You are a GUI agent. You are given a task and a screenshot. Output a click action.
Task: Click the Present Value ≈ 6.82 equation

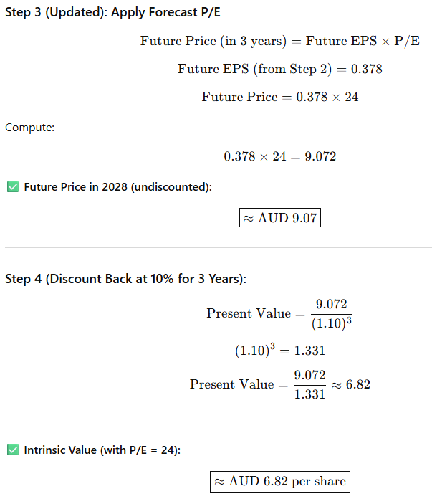(x=280, y=384)
